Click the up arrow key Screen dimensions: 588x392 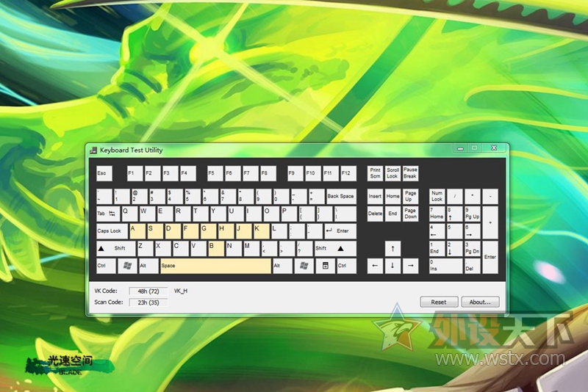pos(392,249)
